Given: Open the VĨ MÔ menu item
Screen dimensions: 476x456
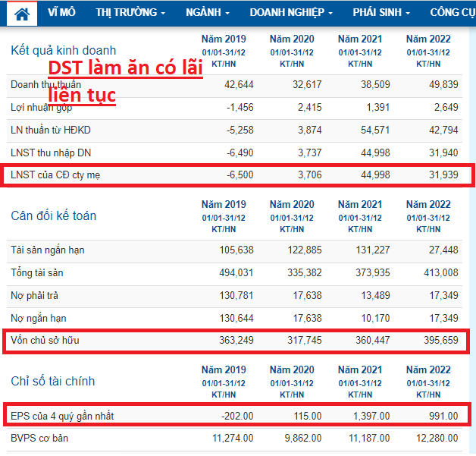Looking at the screenshot, I should 61,12.
